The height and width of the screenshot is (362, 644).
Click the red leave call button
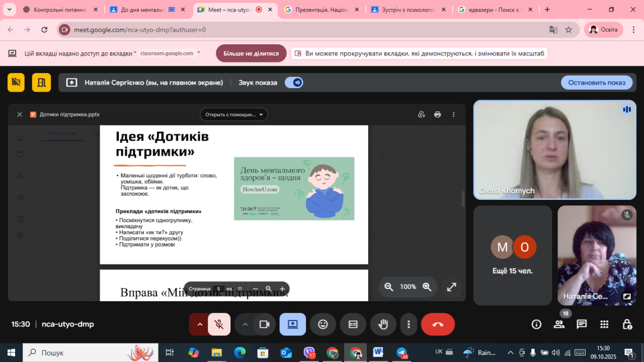point(438,324)
